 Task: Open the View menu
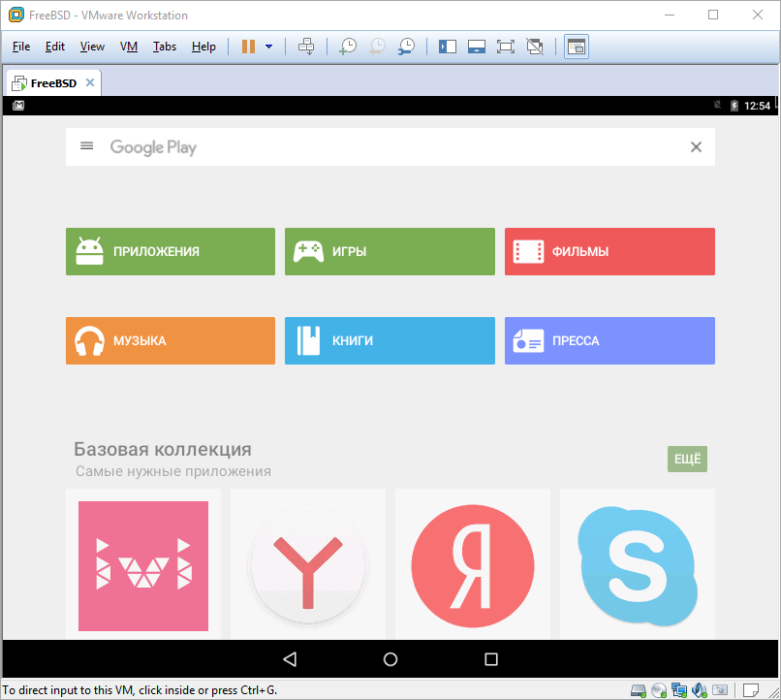(x=92, y=47)
